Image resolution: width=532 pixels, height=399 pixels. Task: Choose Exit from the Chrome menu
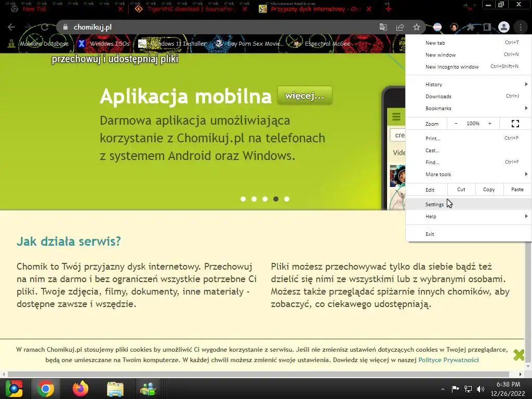[x=469, y=234]
